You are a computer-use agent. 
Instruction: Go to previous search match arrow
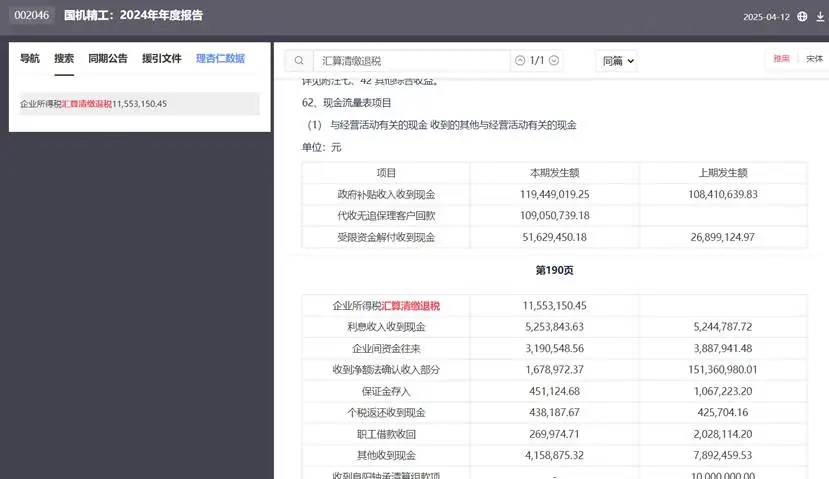(x=520, y=60)
